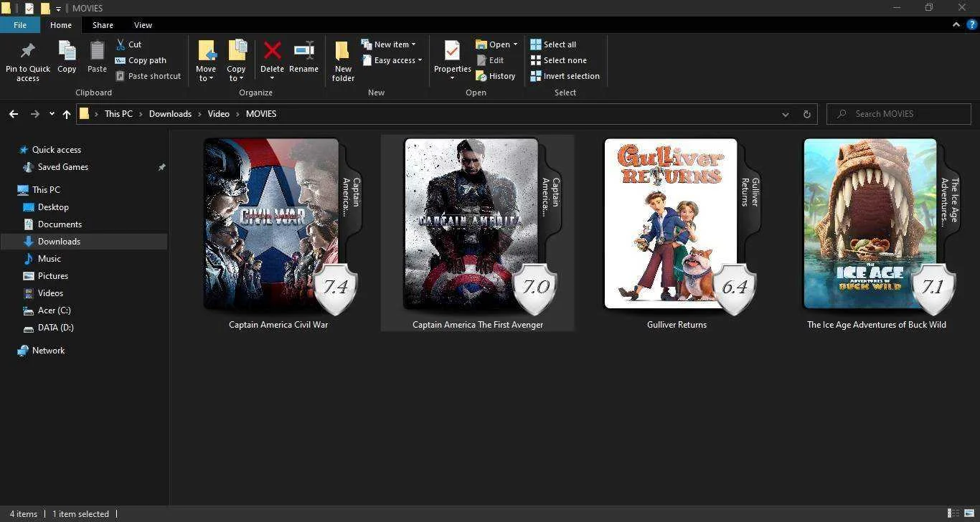Refresh the MOVIES folder

(807, 114)
